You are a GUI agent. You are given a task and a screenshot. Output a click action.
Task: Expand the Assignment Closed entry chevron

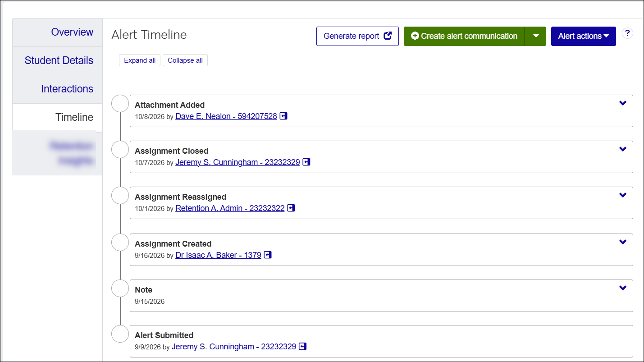point(623,149)
